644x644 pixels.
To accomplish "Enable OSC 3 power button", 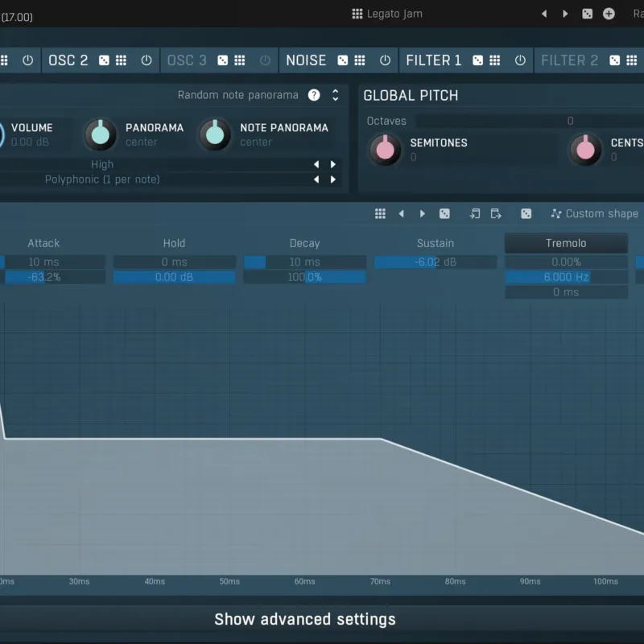I will tap(265, 60).
